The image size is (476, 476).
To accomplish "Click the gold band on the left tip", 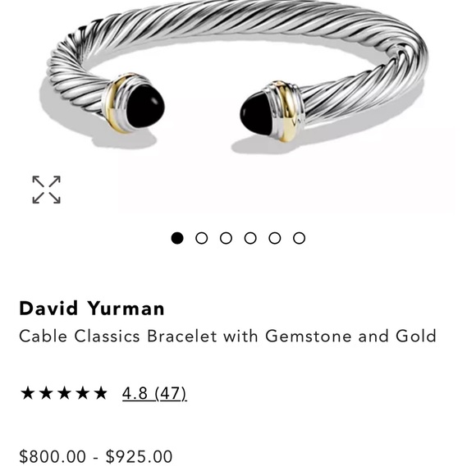I will (116, 103).
